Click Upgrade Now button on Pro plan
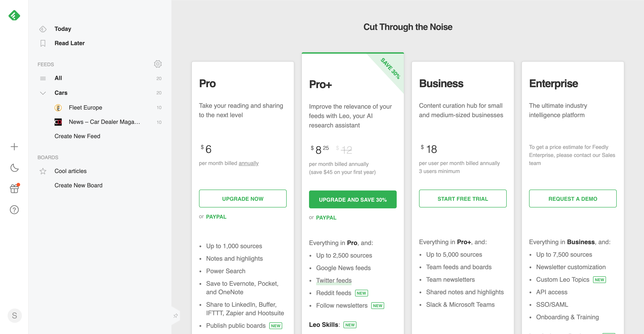Screen dimensions: 644x334 click(x=243, y=199)
